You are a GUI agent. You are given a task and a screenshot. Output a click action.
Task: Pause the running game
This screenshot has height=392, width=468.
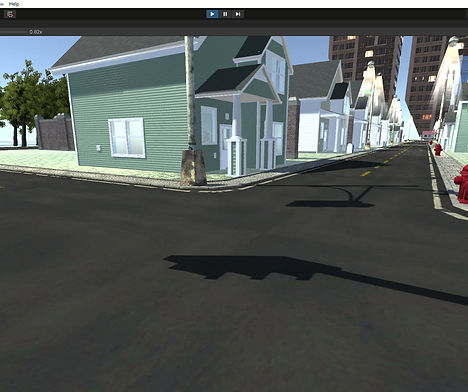225,14
